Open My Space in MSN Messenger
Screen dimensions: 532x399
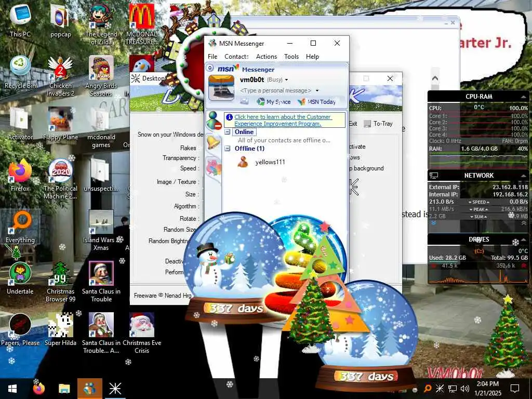coord(274,101)
